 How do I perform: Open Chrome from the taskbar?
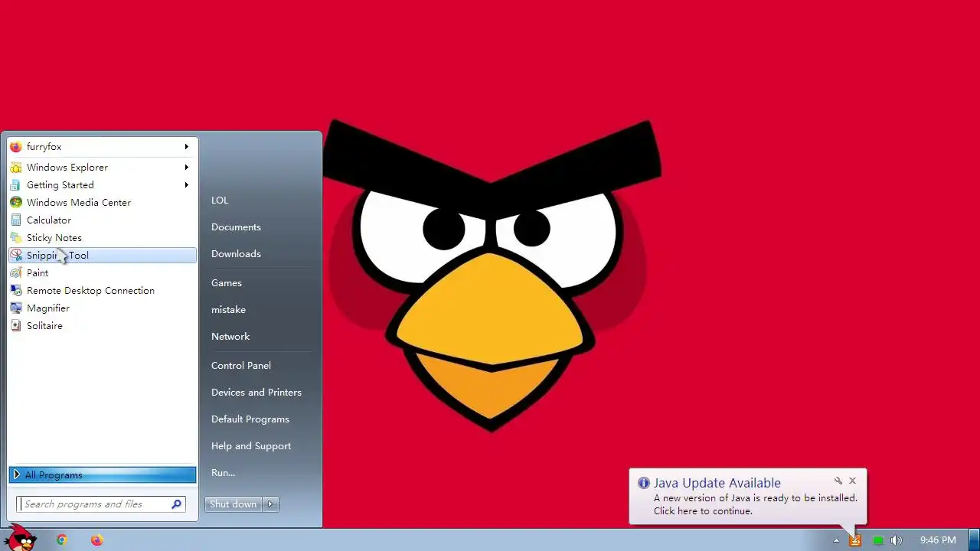[62, 540]
